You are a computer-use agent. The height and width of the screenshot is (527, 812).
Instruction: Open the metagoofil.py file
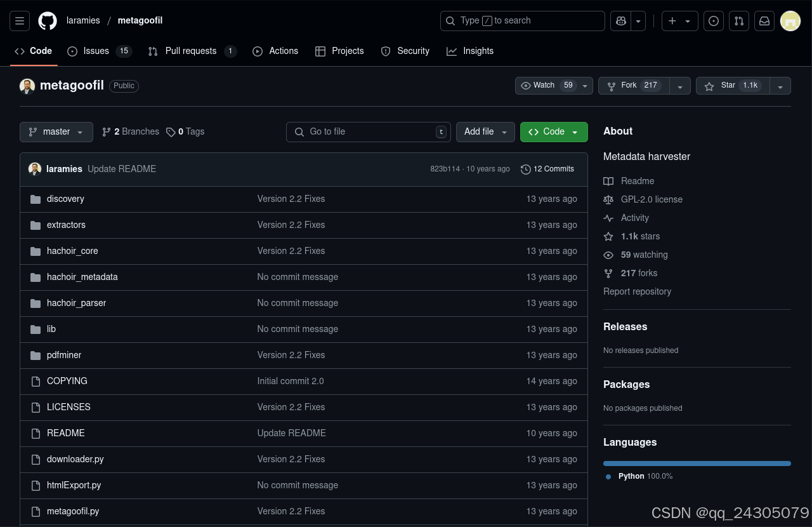coord(73,511)
